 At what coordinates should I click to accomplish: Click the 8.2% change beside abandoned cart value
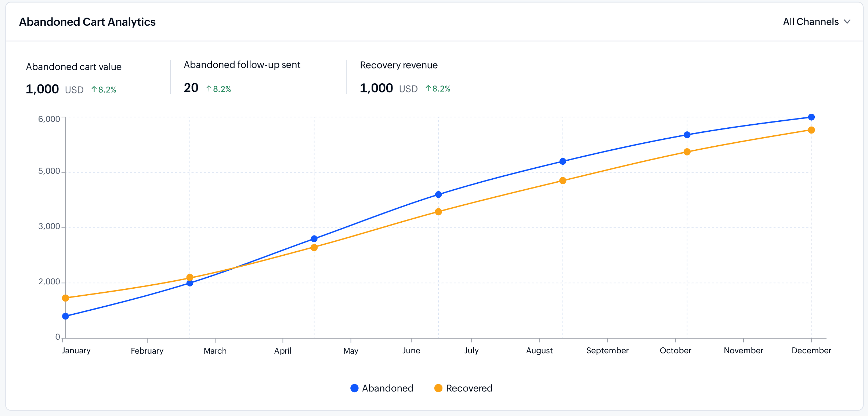click(x=104, y=90)
